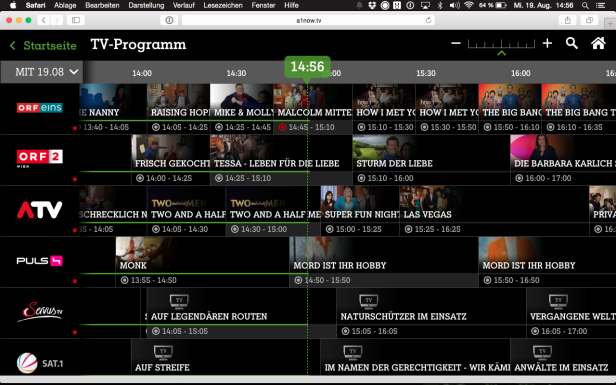Viewport: 616px width, 385px height.
Task: Open the Darstellung menu
Action: [x=146, y=6]
